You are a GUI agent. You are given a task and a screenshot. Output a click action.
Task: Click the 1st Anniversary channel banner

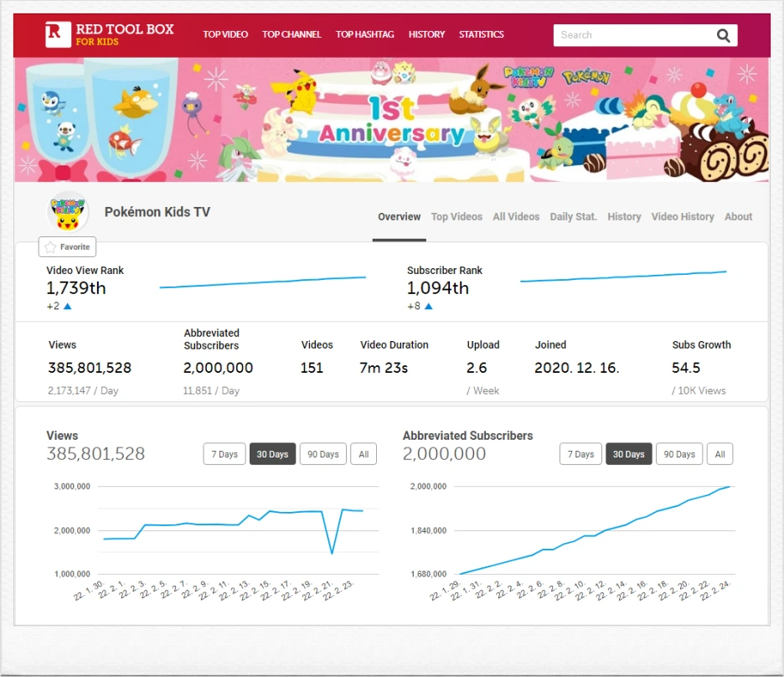coord(392,120)
